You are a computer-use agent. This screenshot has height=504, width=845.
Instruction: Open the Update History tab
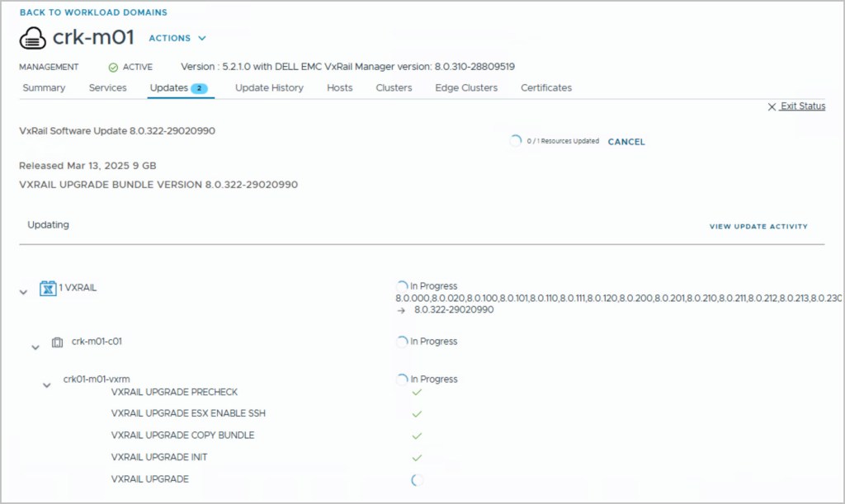(x=270, y=87)
